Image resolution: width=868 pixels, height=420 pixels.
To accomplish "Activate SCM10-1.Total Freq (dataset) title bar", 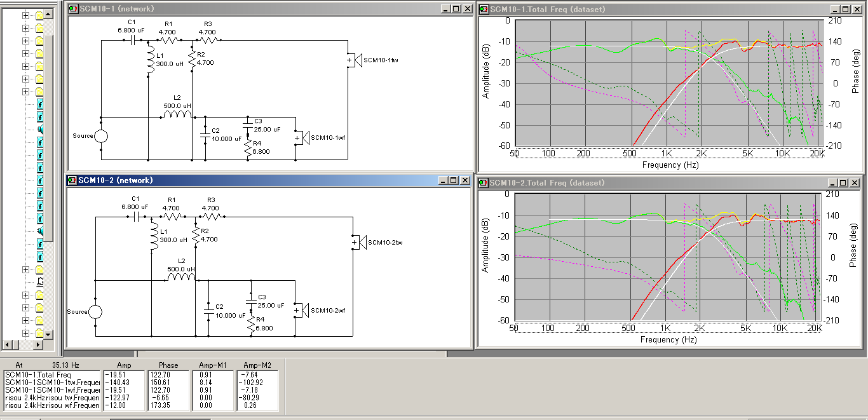I will pyautogui.click(x=670, y=9).
